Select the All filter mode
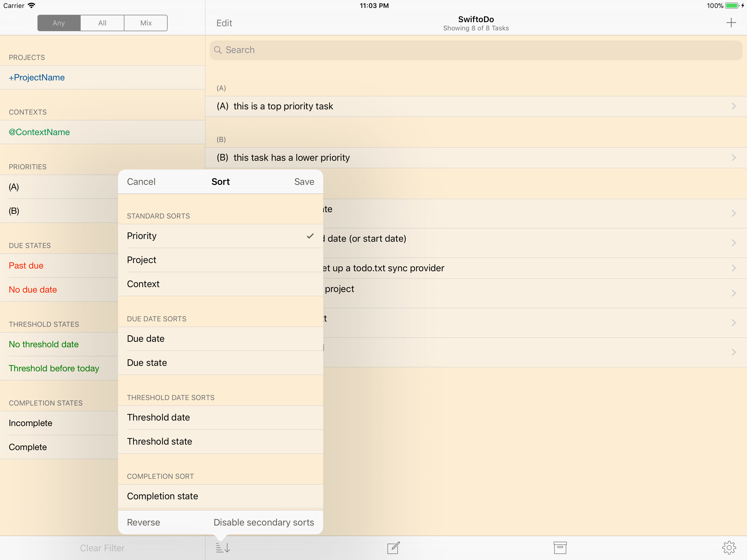This screenshot has height=560, width=747. (102, 23)
